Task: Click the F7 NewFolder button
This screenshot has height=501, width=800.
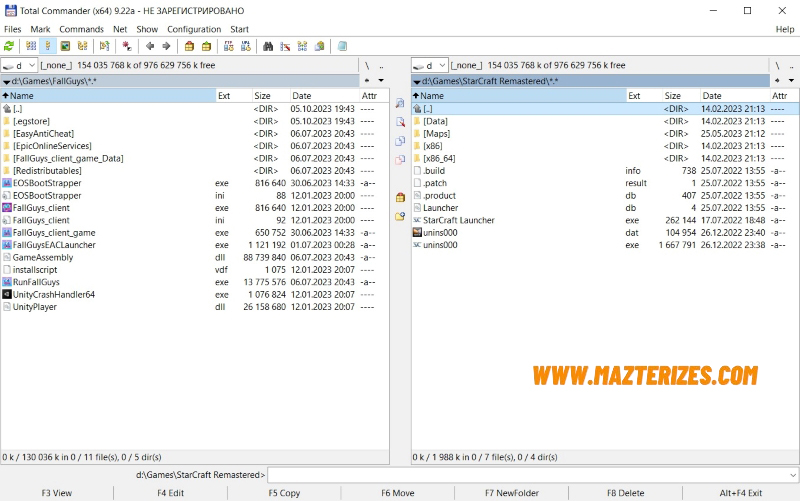Action: click(512, 493)
